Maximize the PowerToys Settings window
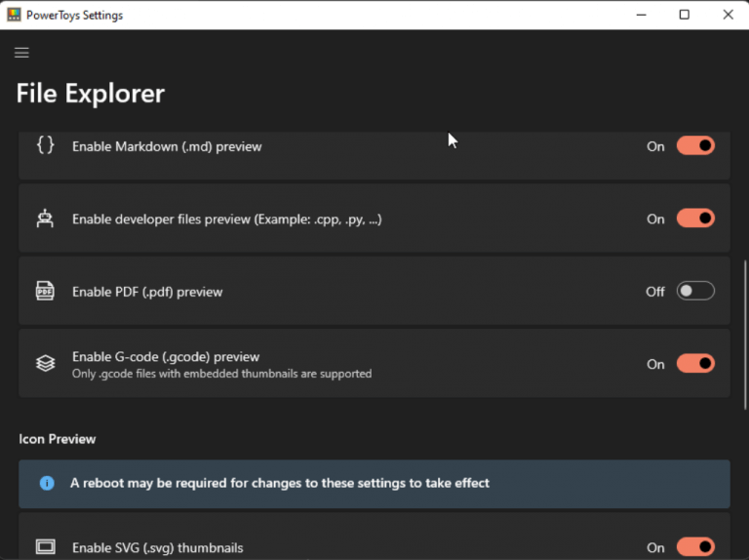Screen dimensions: 749x560 tap(684, 15)
